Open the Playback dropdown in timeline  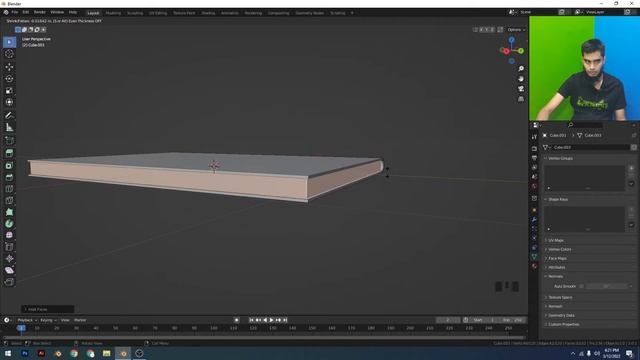[27, 320]
